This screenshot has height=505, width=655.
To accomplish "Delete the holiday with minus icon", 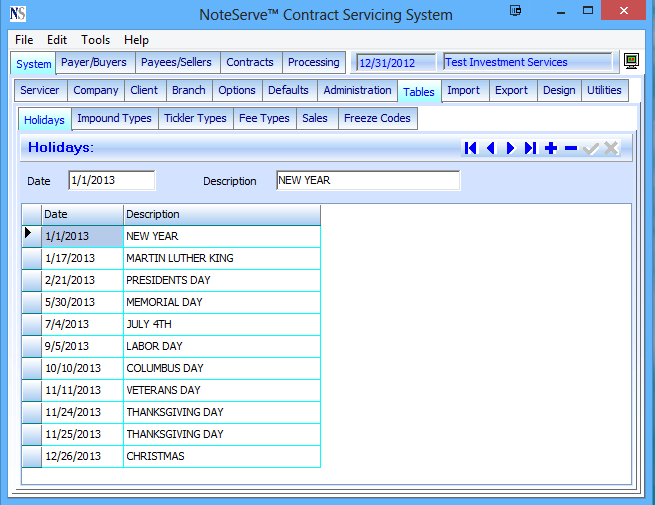I will [x=571, y=148].
